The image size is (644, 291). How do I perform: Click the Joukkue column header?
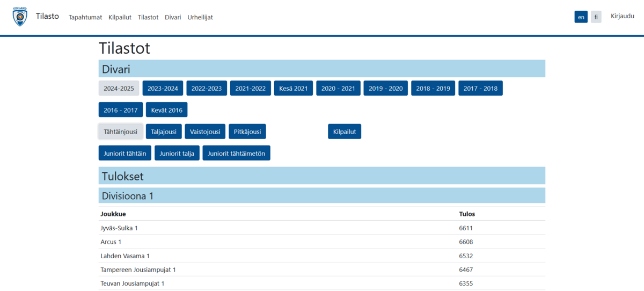click(x=113, y=214)
